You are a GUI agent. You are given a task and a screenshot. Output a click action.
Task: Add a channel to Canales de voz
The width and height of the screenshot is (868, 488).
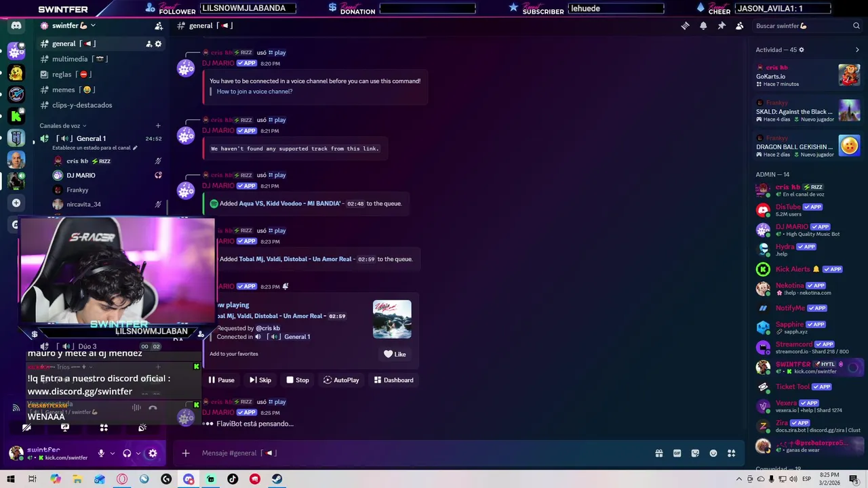pyautogui.click(x=158, y=125)
